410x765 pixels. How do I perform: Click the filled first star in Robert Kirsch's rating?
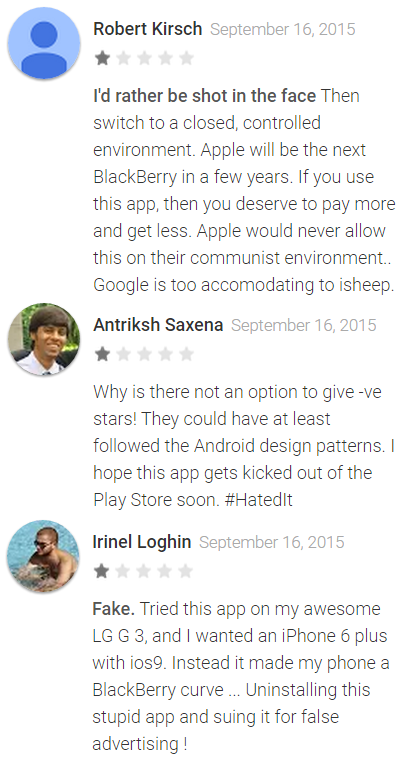coord(102,58)
